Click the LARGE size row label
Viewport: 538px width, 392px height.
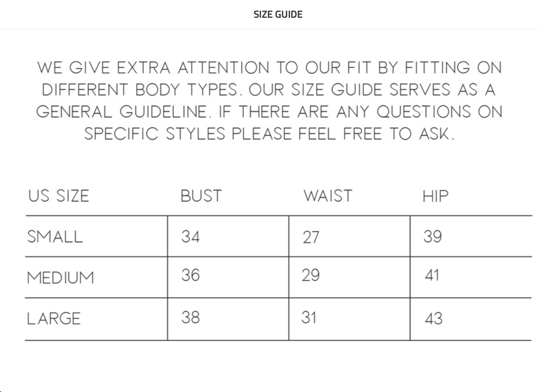click(x=54, y=319)
